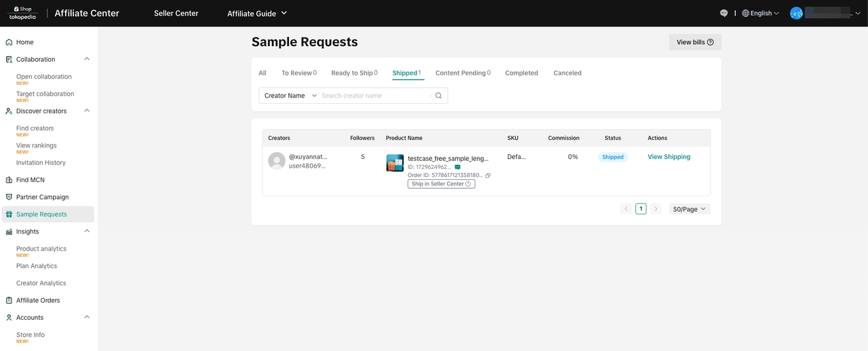Open the Creator Name filter dropdown
The width and height of the screenshot is (868, 351).
(290, 96)
